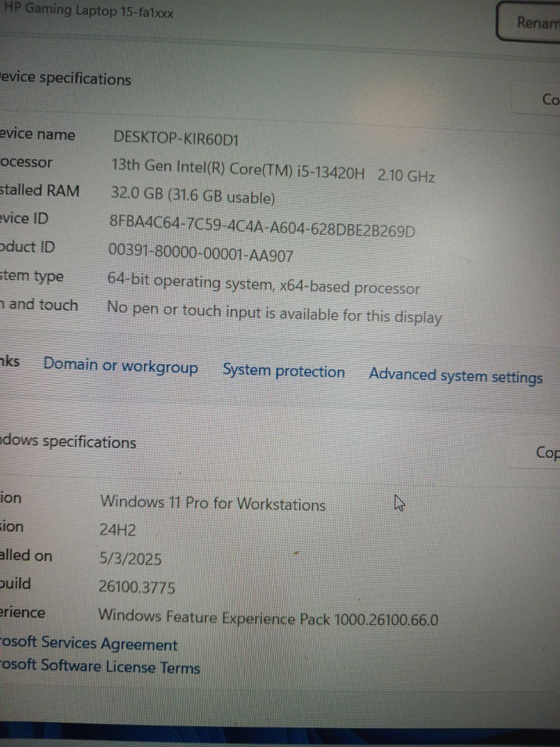This screenshot has height=747, width=560.
Task: Click the Device specifications heading
Action: (x=65, y=79)
